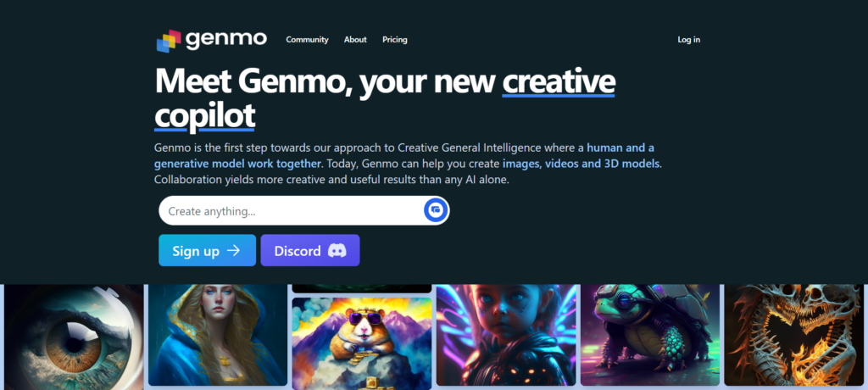This screenshot has width=868, height=390.
Task: Open the fiery skeleton heart artwork thumbnail
Action: coord(793,335)
